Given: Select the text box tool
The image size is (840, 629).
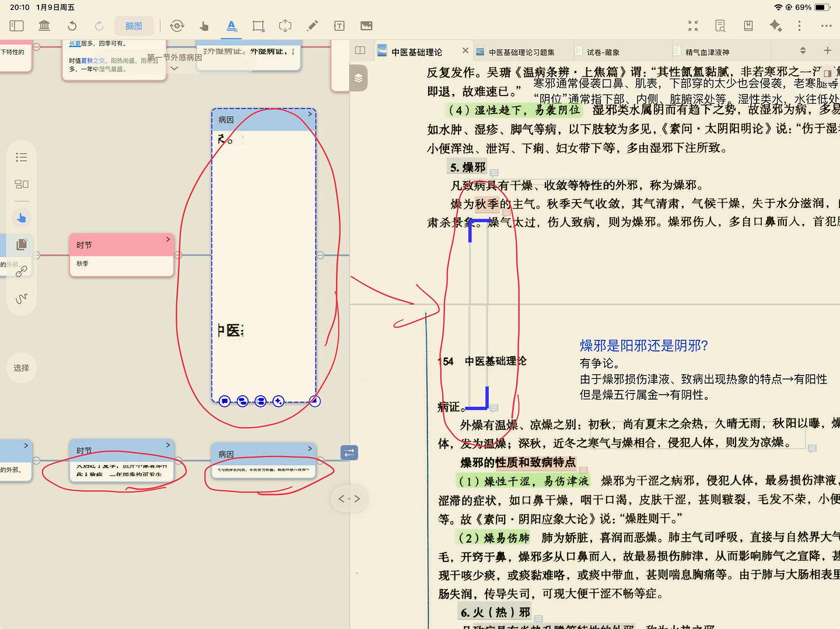Looking at the screenshot, I should click(x=339, y=26).
